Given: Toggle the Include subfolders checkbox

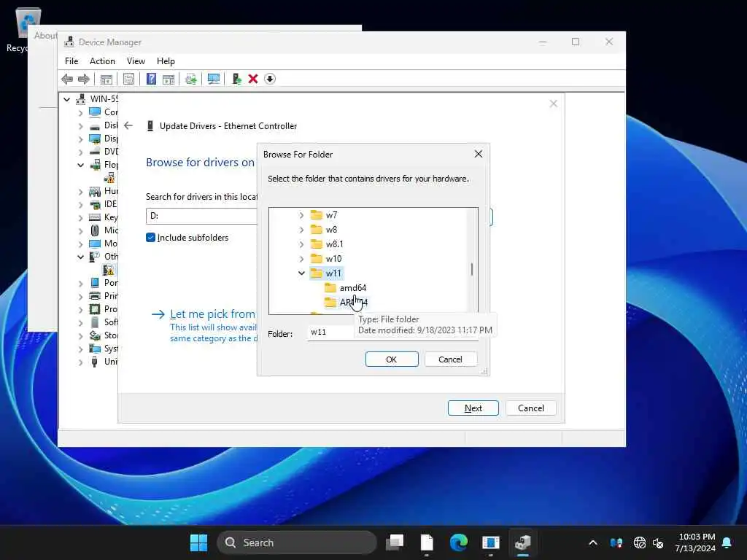Looking at the screenshot, I should pyautogui.click(x=150, y=238).
